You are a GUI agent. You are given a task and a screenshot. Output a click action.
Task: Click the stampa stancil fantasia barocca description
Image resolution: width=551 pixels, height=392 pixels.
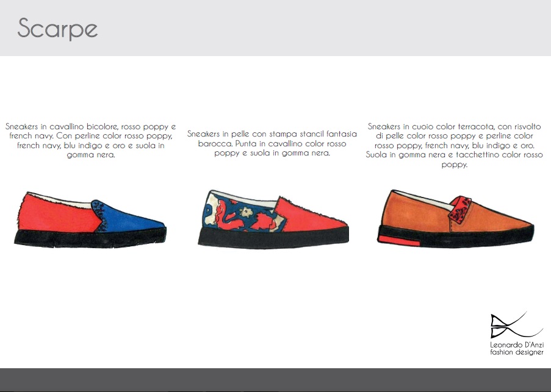pos(272,143)
